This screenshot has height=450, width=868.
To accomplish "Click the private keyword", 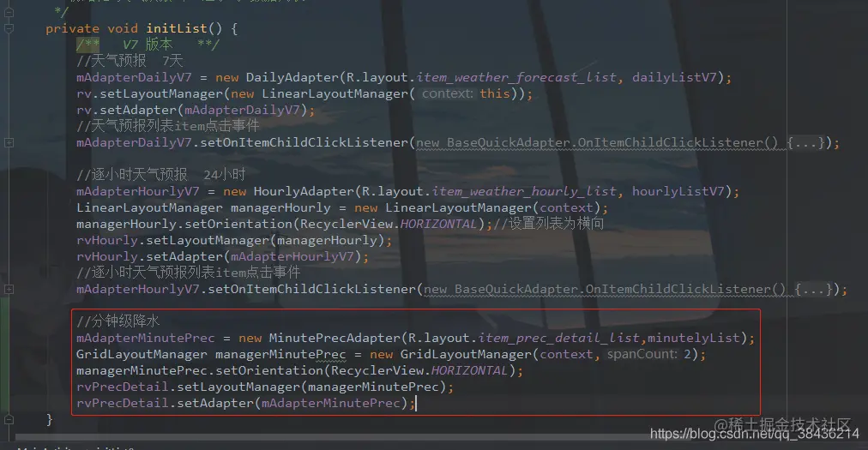I will pyautogui.click(x=72, y=28).
